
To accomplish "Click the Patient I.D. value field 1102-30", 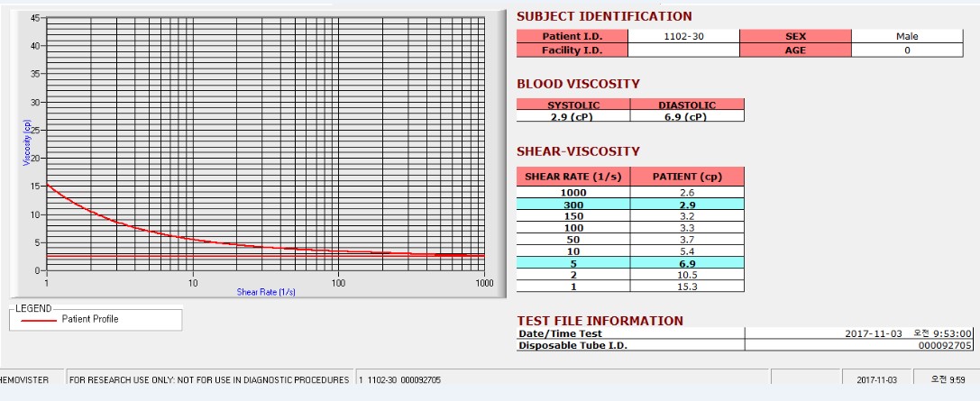I will (x=683, y=36).
